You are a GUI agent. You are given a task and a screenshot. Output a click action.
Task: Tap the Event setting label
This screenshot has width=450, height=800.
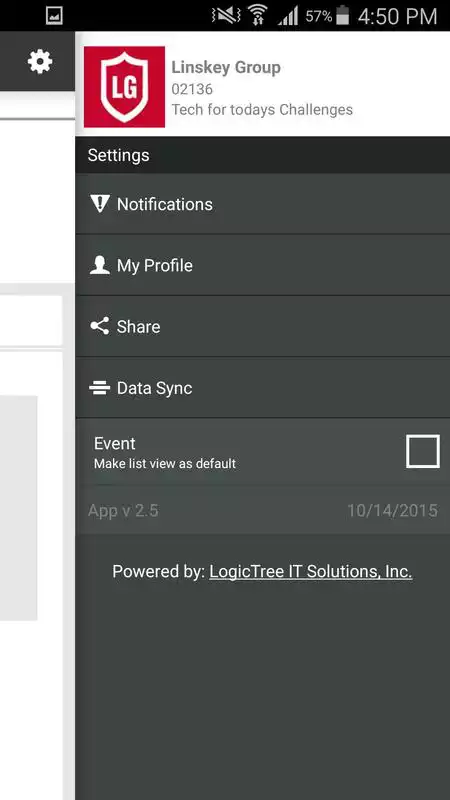[115, 443]
